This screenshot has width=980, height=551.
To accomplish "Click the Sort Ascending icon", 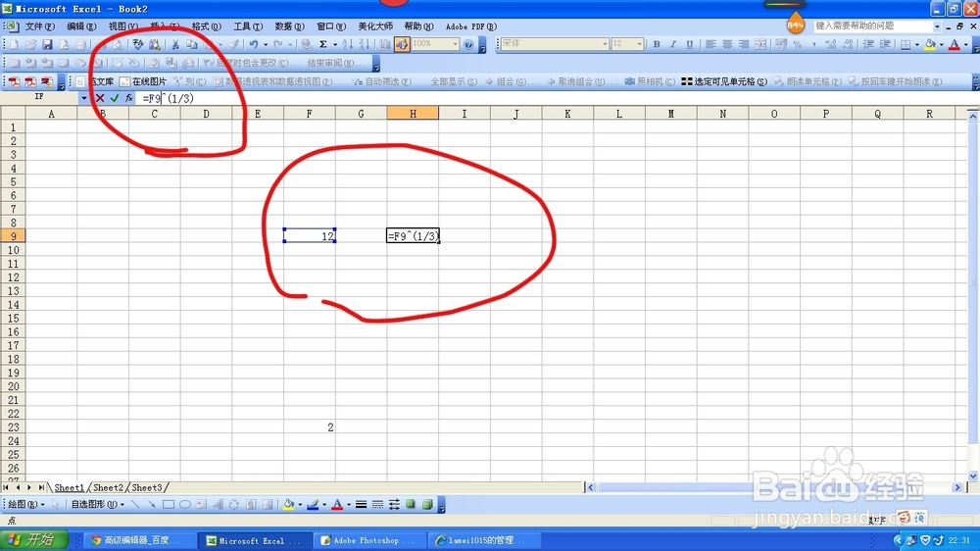I will click(348, 44).
